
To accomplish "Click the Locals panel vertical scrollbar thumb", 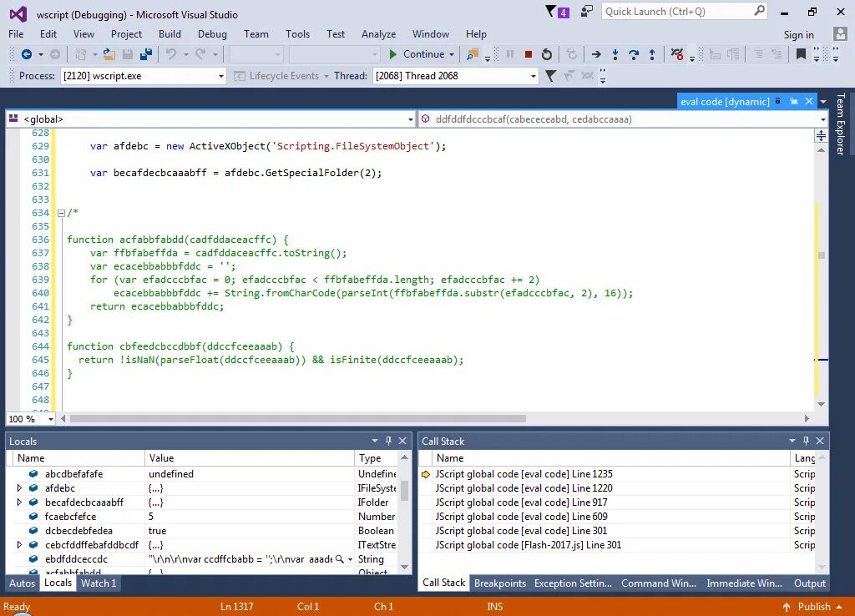I will tap(404, 490).
